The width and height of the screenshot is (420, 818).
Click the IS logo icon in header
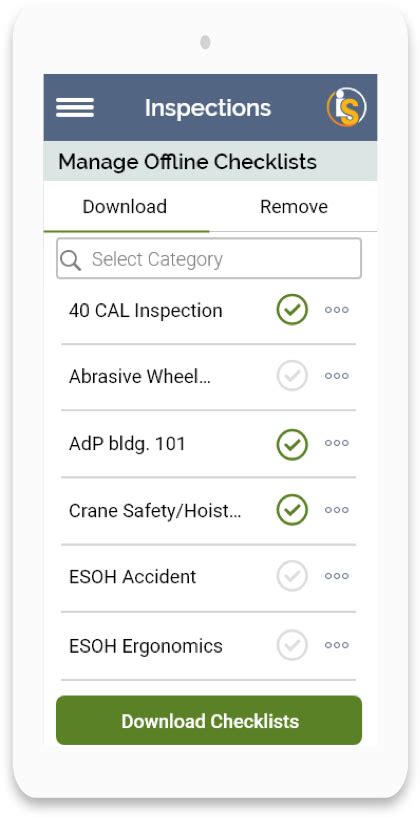tap(346, 107)
